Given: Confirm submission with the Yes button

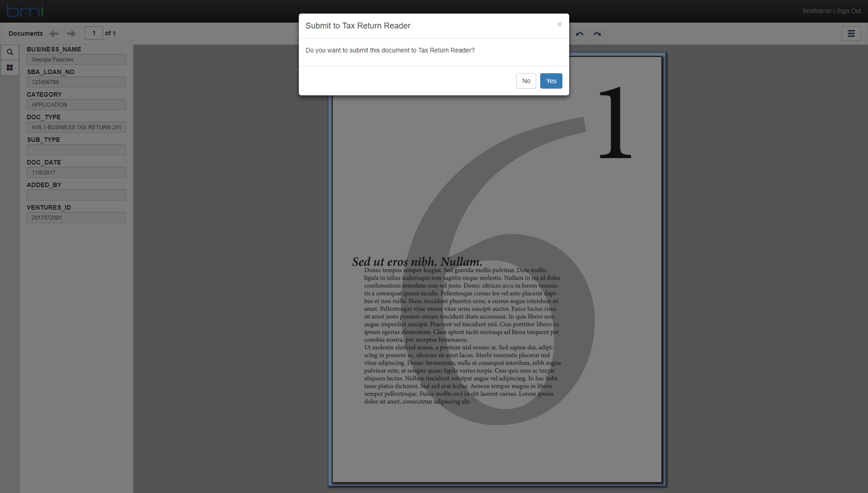Looking at the screenshot, I should [x=551, y=81].
